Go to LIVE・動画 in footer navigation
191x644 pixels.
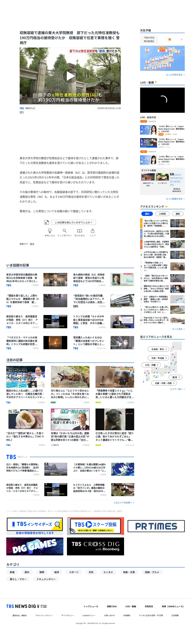click(x=131, y=606)
